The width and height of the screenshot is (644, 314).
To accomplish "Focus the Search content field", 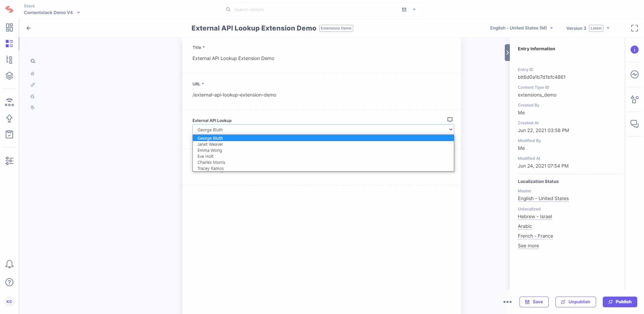I will pyautogui.click(x=312, y=10).
